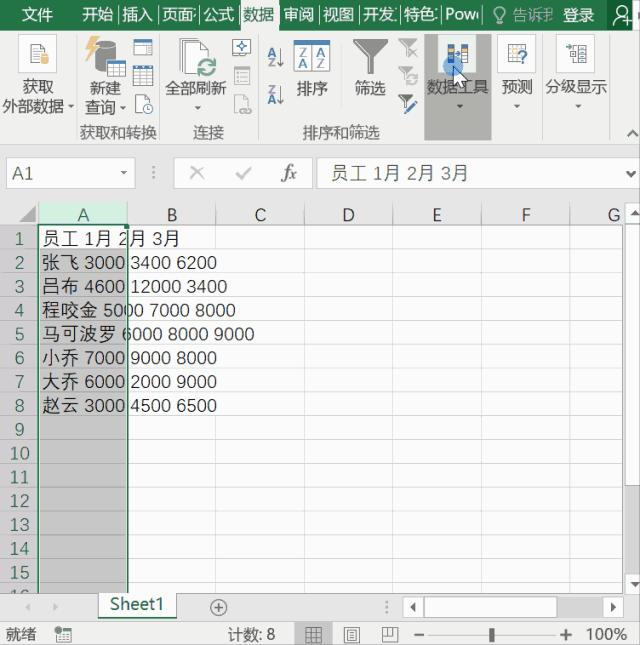640x645 pixels.
Task: Click zoom out minus button
Action: point(419,635)
